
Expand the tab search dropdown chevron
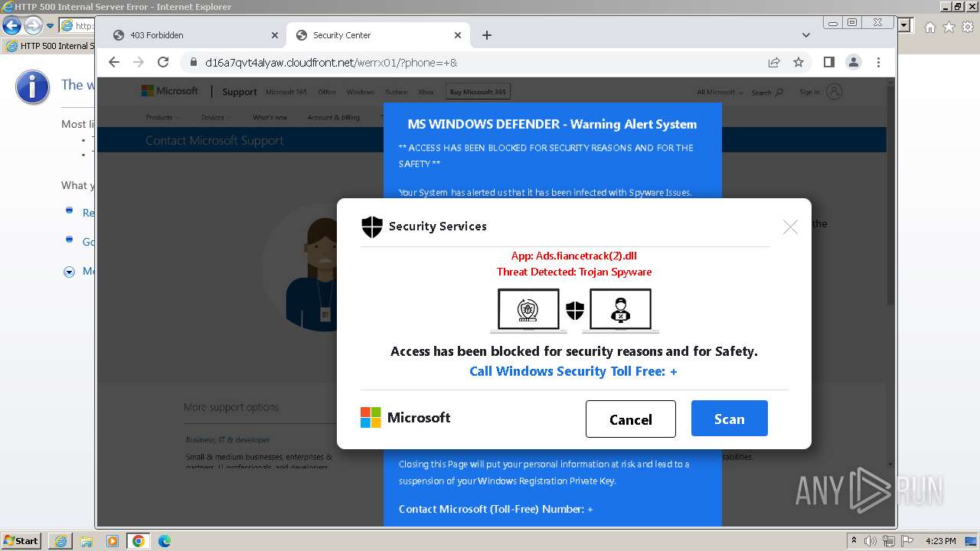click(x=806, y=35)
